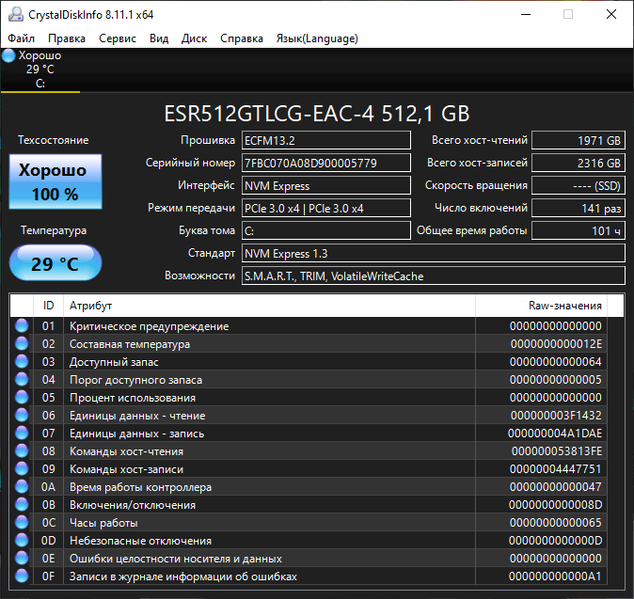634x599 pixels.
Task: Click the CrystalDiskInfo app icon in title bar
Action: [14, 15]
